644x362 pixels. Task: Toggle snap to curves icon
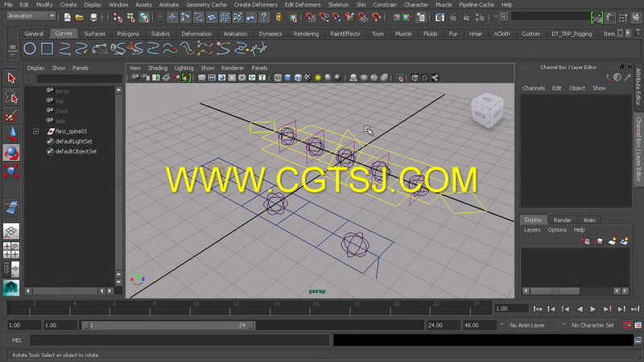coord(324,17)
